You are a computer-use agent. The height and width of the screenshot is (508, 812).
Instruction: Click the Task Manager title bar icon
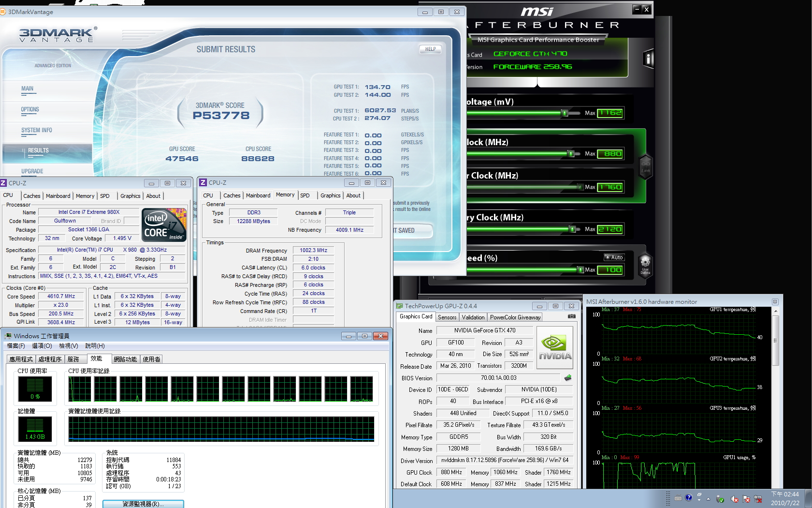click(x=8, y=336)
